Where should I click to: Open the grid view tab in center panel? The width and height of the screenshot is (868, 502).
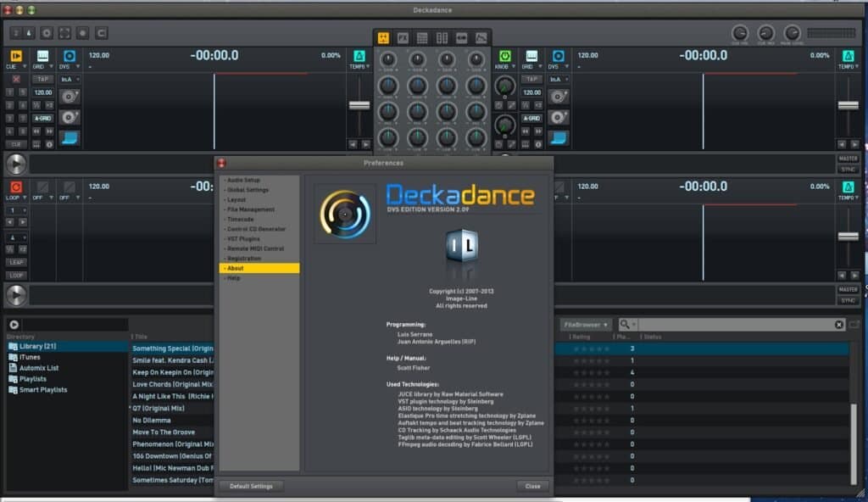(422, 37)
